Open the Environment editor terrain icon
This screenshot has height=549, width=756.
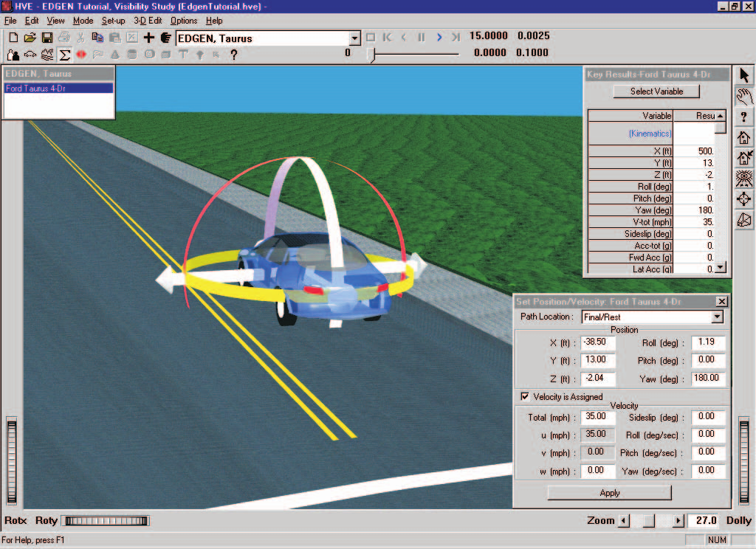tap(47, 55)
